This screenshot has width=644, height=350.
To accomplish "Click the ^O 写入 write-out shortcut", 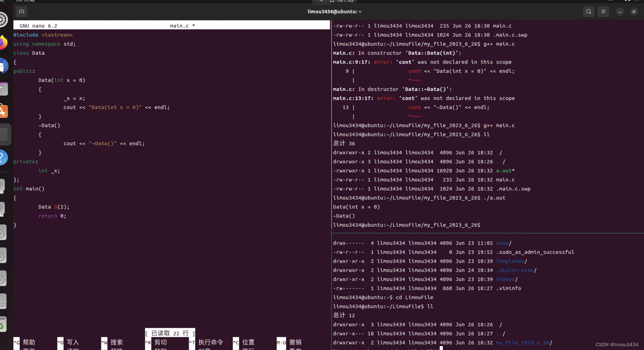I will (x=68, y=342).
